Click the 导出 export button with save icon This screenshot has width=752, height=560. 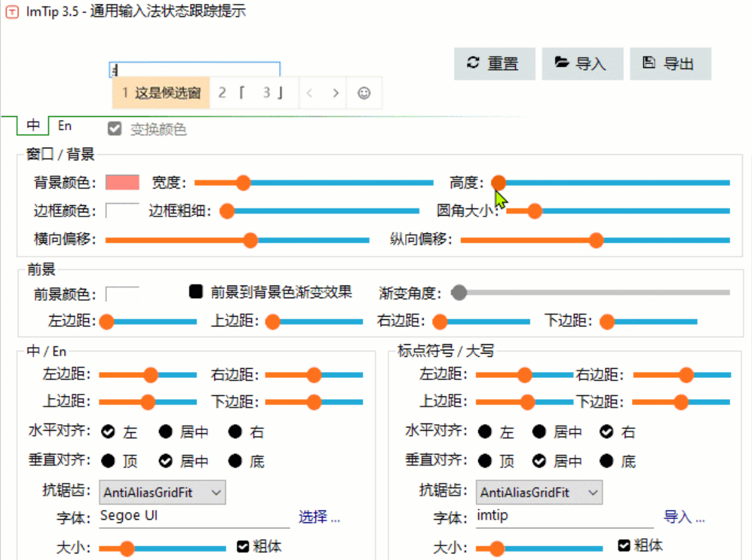(x=670, y=63)
